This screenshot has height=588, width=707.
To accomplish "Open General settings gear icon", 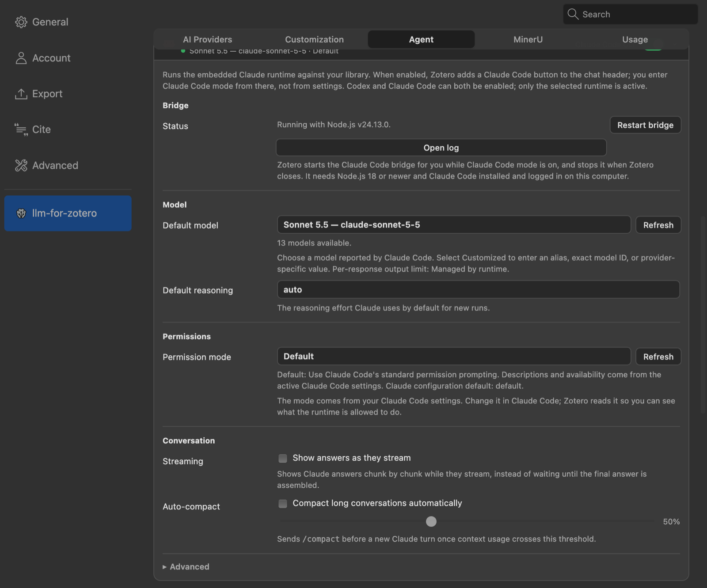I will [21, 22].
